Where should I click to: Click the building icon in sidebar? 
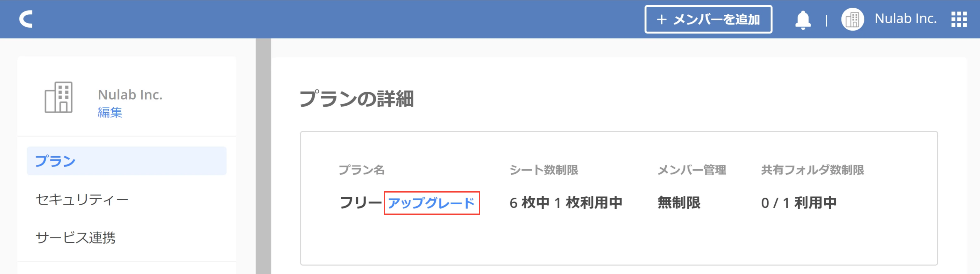point(59,97)
